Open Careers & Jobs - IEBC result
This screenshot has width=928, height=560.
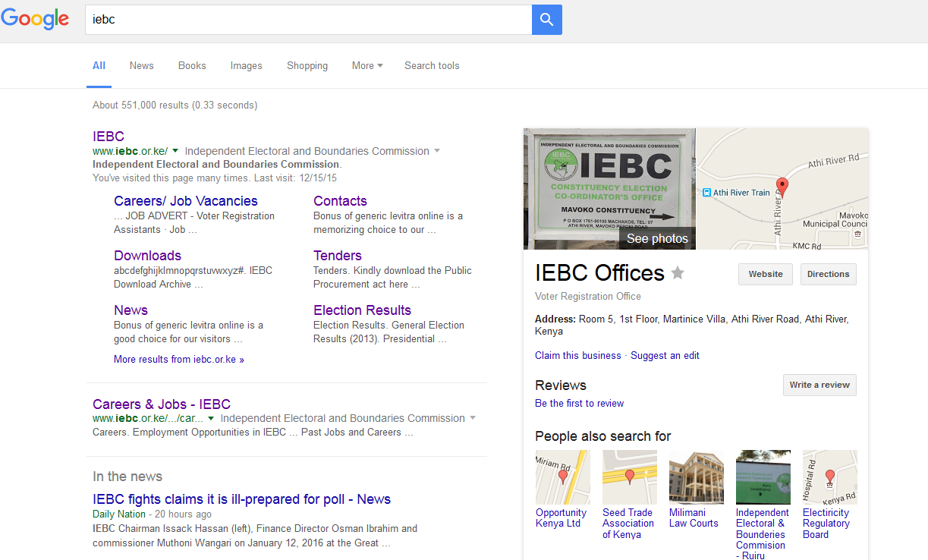click(x=162, y=404)
